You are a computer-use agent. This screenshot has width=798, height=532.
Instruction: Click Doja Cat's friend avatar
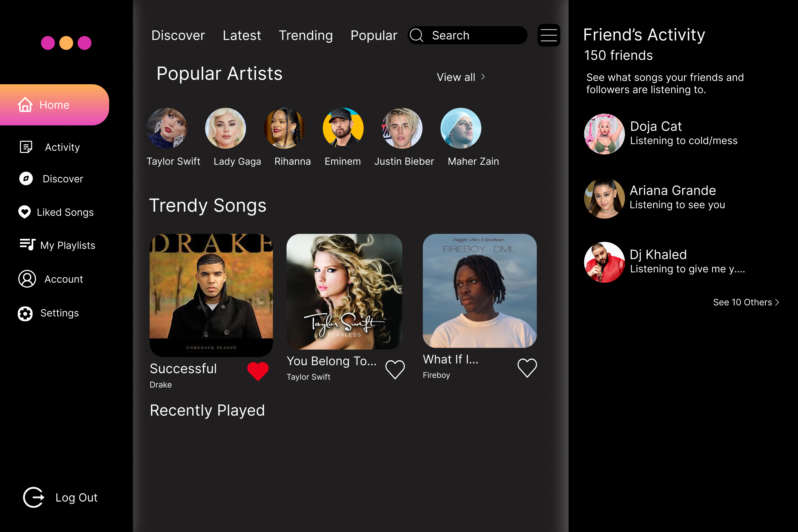tap(604, 134)
